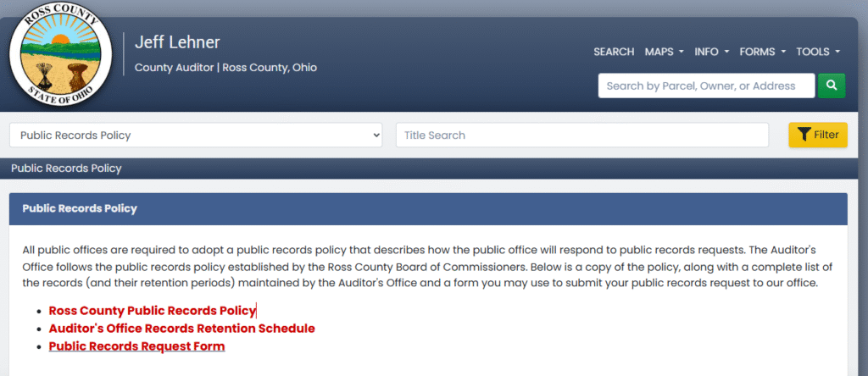Expand the TOOLS dropdown menu
Screen dimensions: 868x376
coord(818,52)
